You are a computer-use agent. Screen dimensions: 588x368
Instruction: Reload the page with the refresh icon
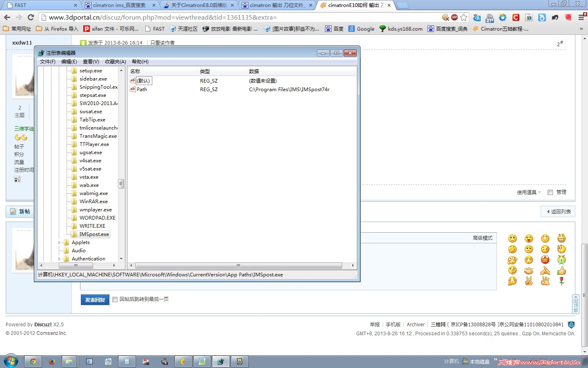pyautogui.click(x=31, y=17)
